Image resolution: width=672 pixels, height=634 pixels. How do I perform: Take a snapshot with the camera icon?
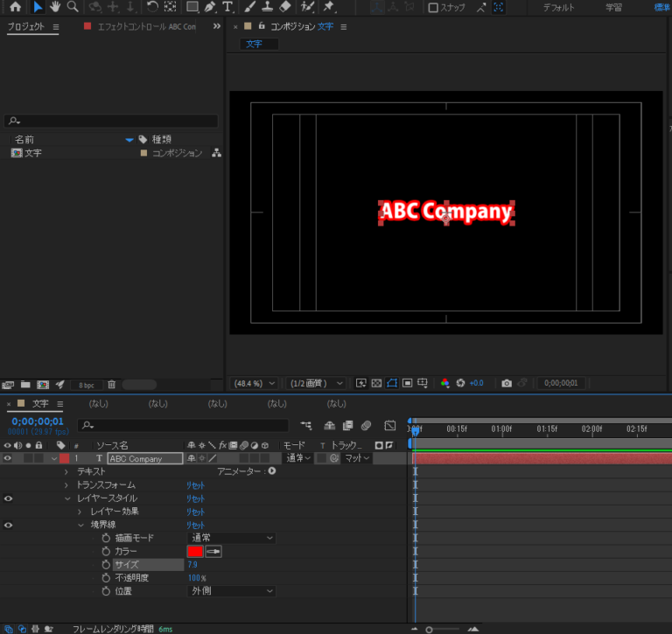coord(506,383)
